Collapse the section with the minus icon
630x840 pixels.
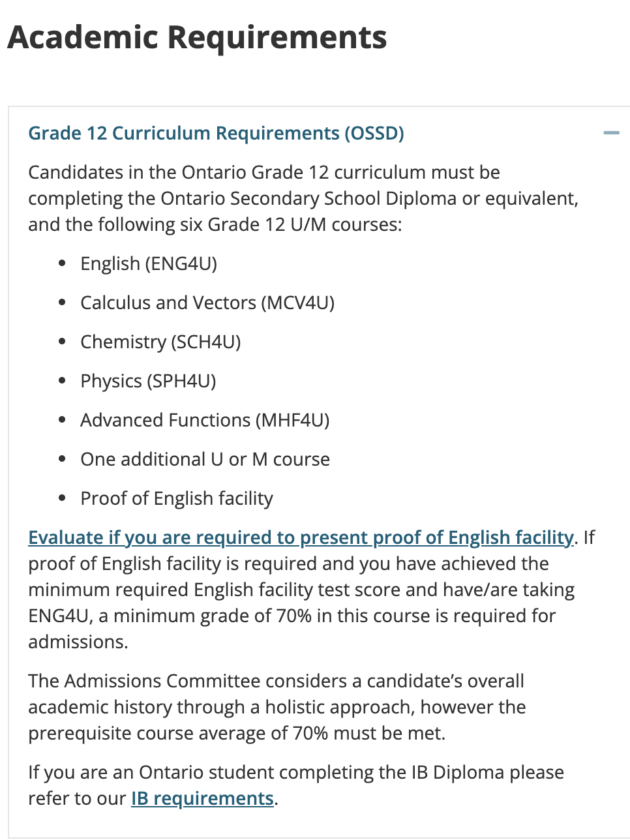[x=611, y=133]
